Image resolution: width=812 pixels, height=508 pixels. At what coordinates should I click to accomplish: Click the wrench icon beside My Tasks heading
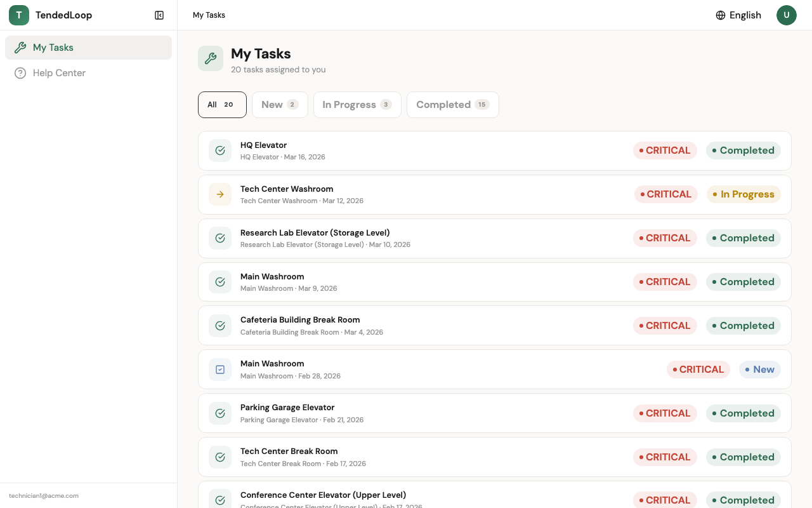tap(211, 58)
